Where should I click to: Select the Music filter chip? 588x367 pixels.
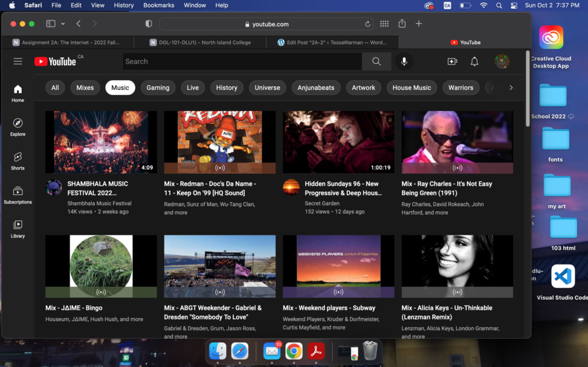point(120,88)
